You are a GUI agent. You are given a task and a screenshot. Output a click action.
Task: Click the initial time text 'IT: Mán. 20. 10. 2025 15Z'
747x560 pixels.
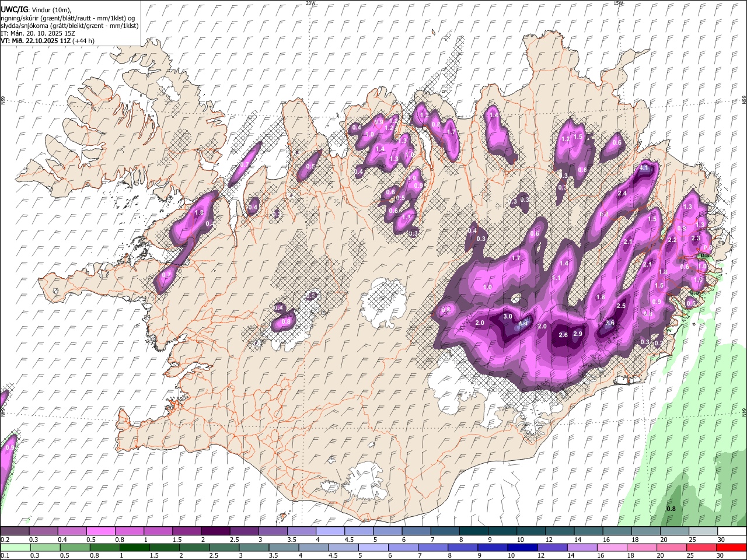pos(37,33)
